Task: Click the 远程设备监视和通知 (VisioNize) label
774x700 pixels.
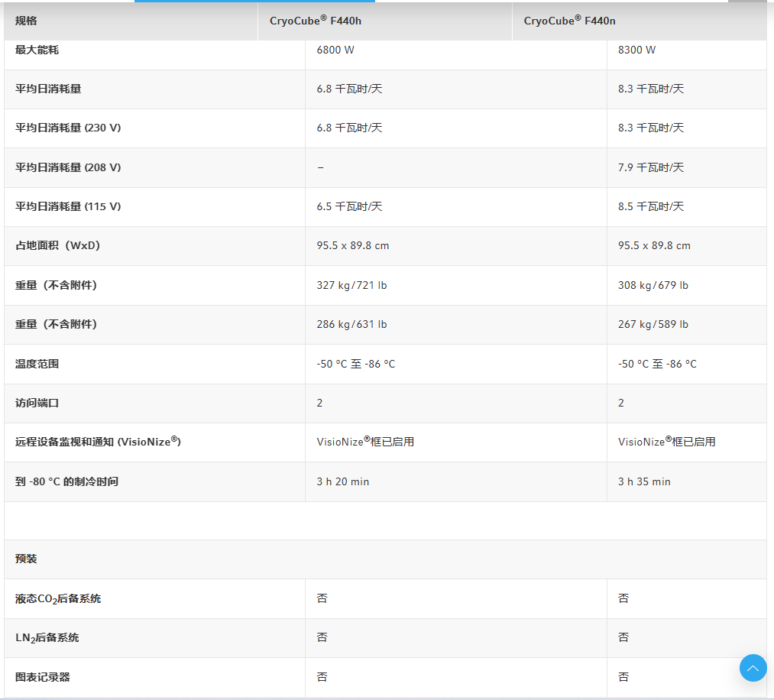Action: click(x=99, y=442)
